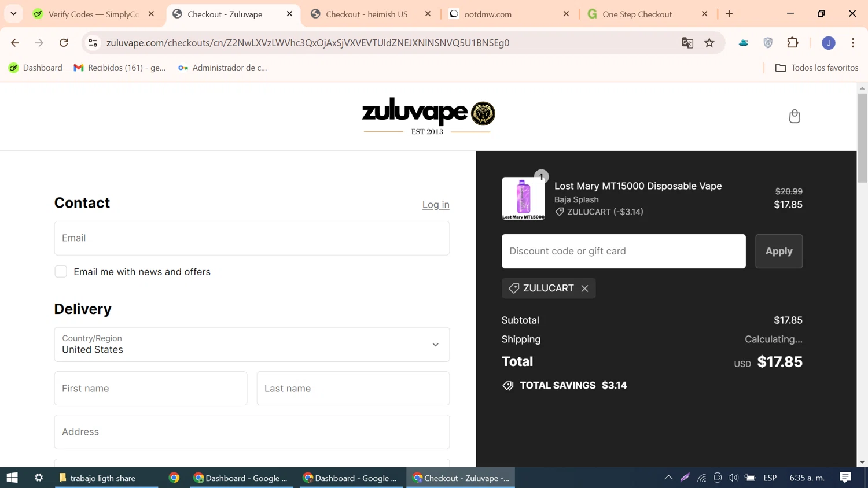
Task: Open the notification center icon
Action: click(845, 478)
